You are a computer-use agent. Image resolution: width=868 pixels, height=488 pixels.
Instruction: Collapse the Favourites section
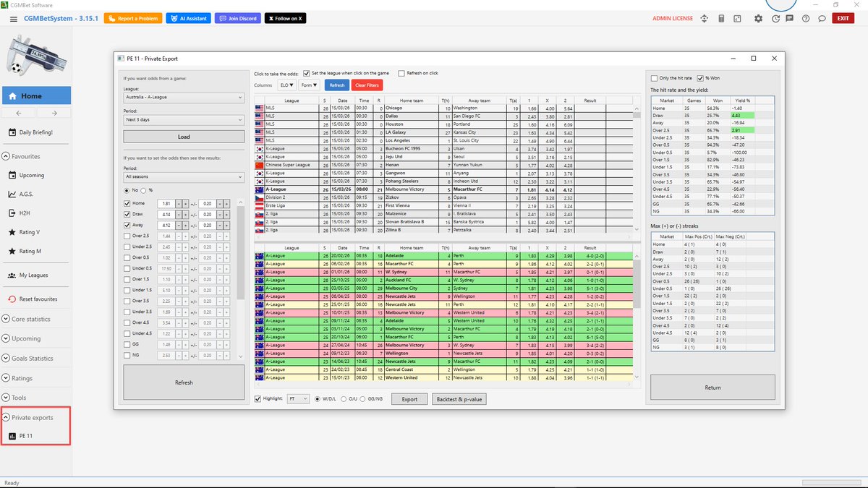(7, 156)
